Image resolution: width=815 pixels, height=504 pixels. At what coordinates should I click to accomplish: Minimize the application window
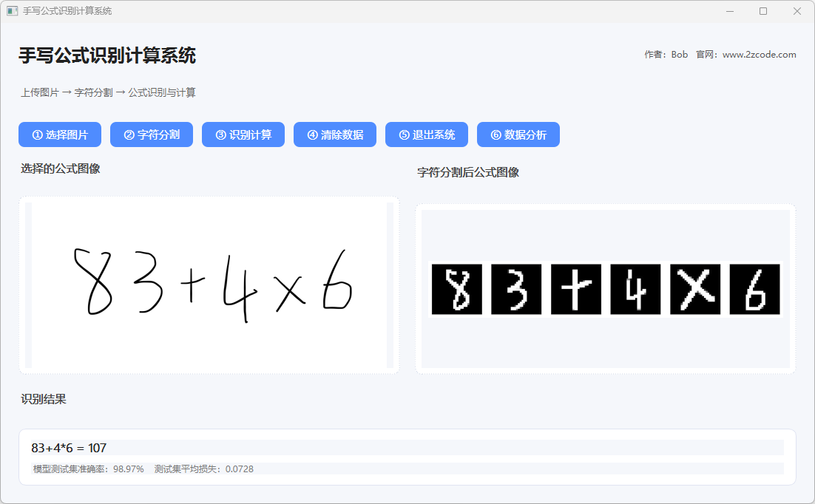(730, 11)
